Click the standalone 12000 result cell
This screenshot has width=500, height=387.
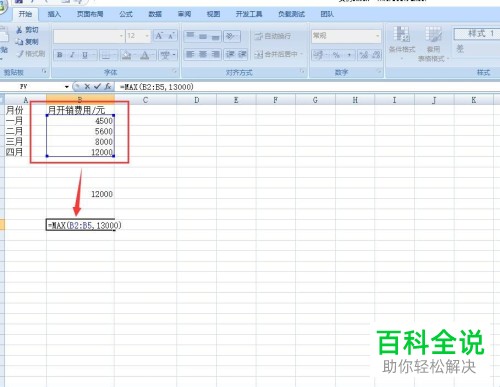click(80, 194)
